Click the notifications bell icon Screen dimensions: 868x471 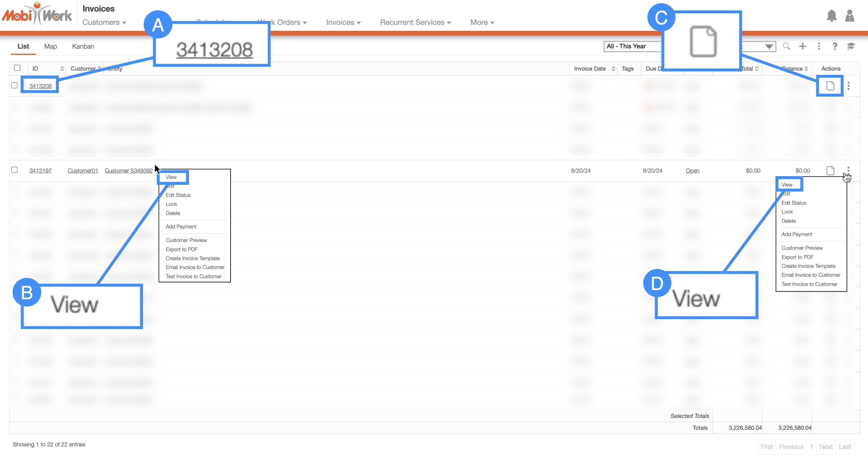[831, 15]
